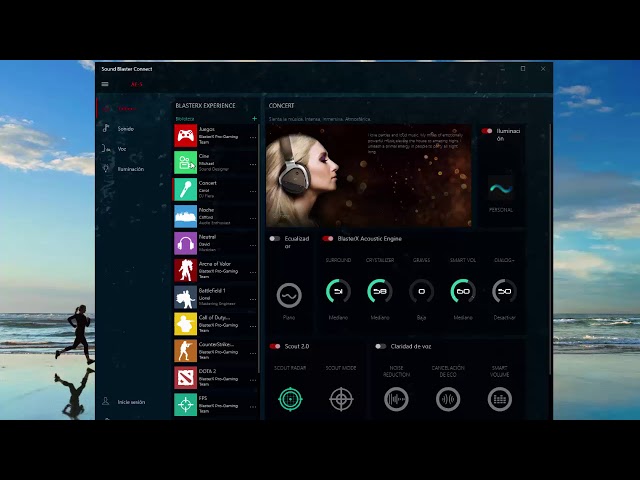Toggle the Claridad de voz switch

(380, 347)
